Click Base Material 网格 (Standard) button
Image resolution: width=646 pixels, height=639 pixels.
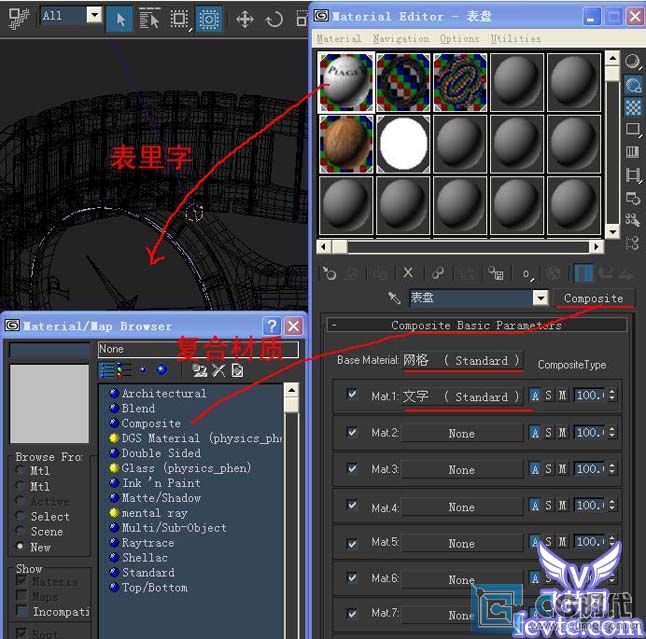click(461, 360)
